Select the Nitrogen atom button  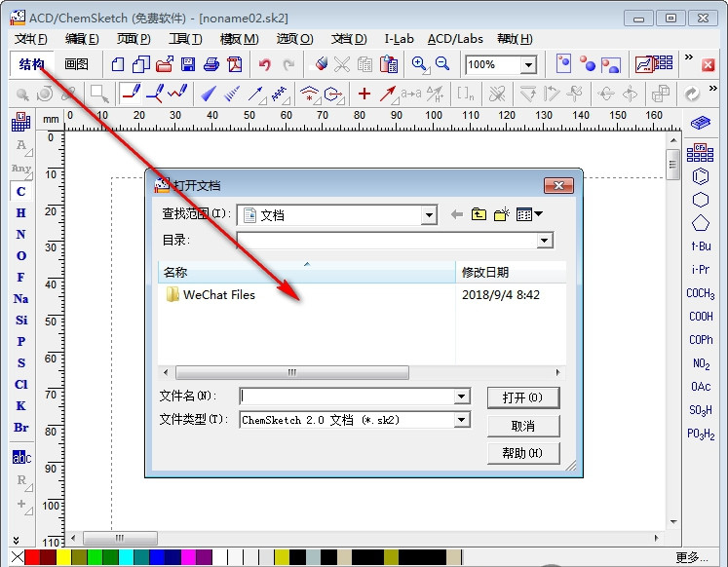coord(20,235)
